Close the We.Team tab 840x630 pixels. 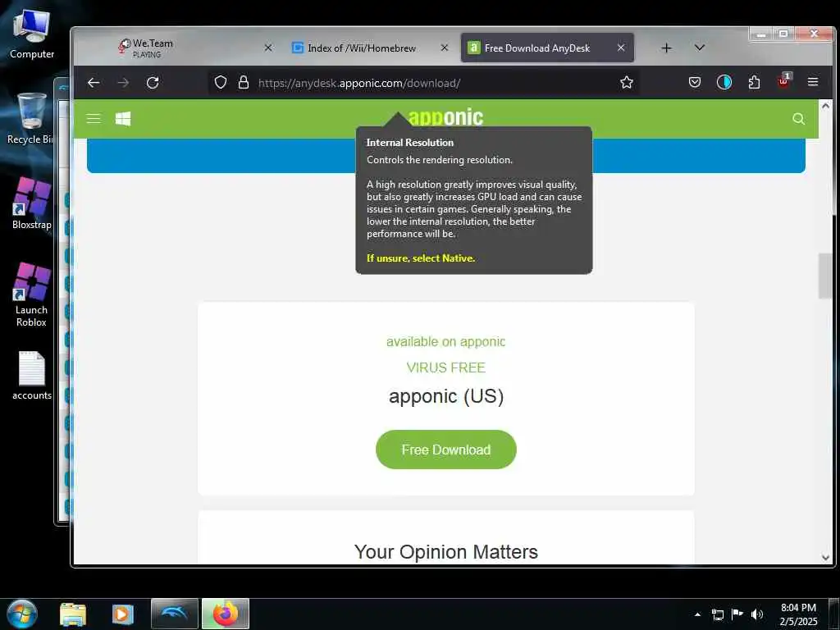click(x=268, y=48)
